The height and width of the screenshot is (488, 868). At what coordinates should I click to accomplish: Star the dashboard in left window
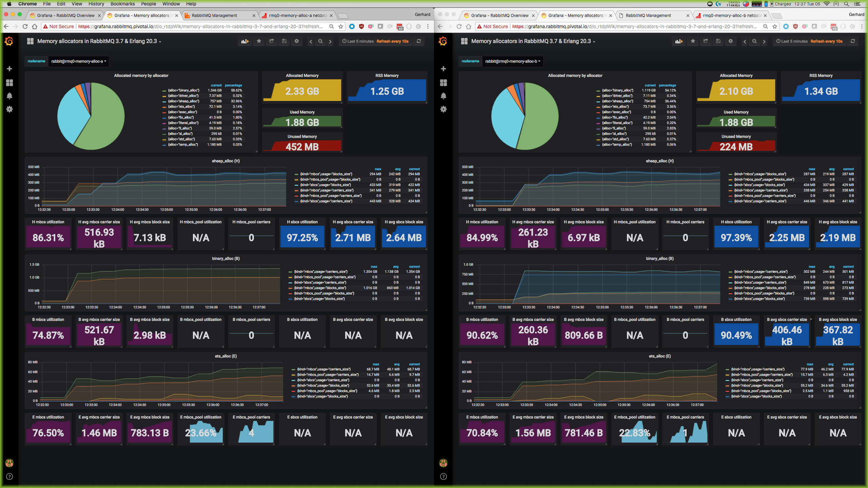tap(259, 41)
